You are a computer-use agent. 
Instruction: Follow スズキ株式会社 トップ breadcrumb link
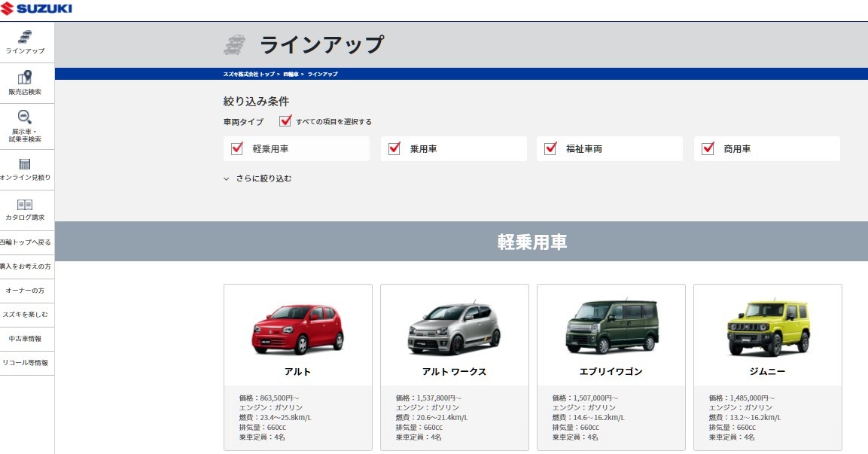click(x=249, y=75)
